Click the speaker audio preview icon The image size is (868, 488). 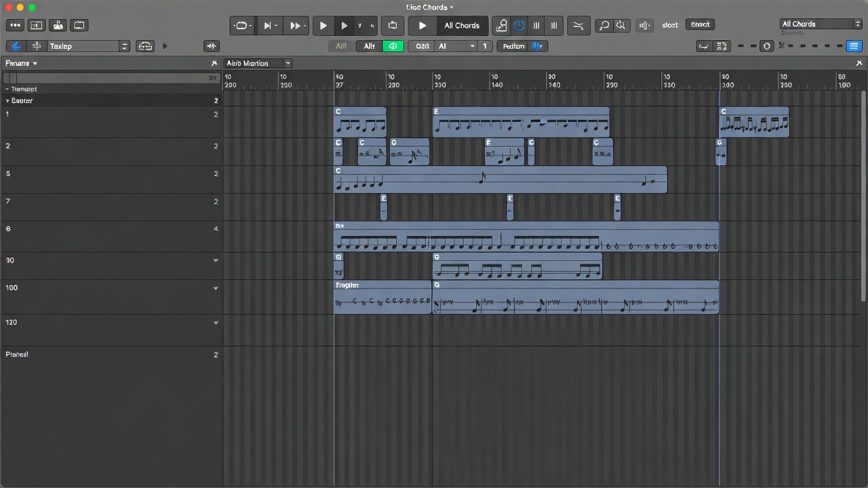click(644, 26)
